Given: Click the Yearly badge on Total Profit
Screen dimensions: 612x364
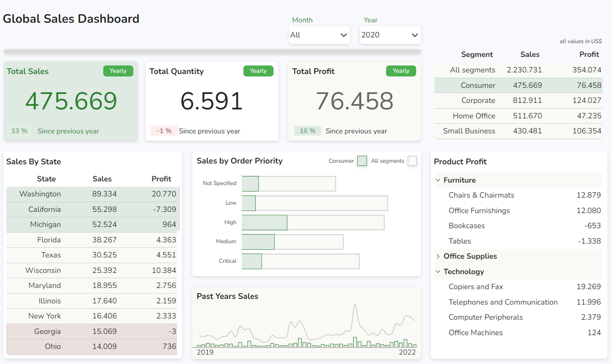Looking at the screenshot, I should click(401, 71).
